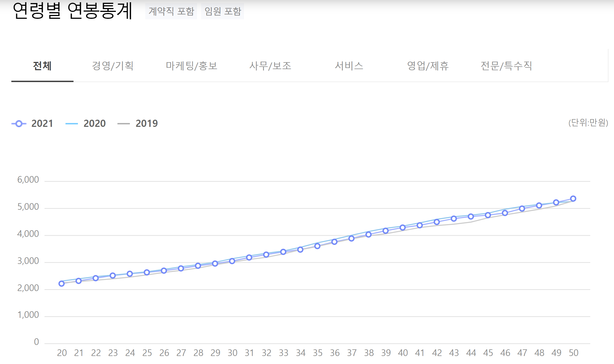Toggle the 2021 legend series
The image size is (614, 364).
click(42, 124)
